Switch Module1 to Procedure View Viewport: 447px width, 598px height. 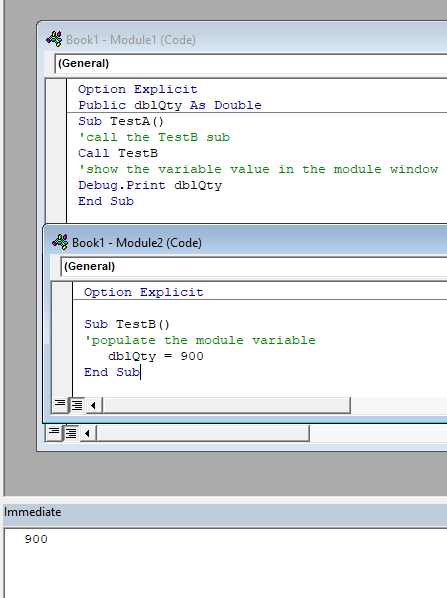click(x=54, y=433)
